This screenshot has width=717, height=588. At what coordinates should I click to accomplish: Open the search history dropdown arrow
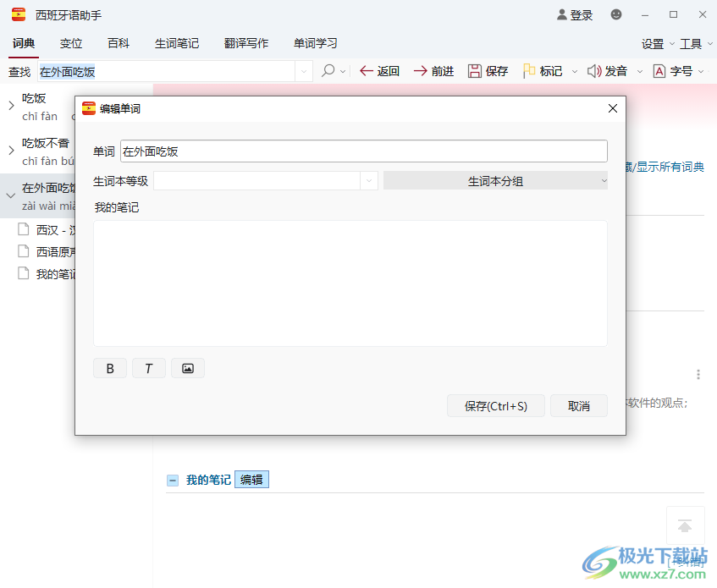304,71
